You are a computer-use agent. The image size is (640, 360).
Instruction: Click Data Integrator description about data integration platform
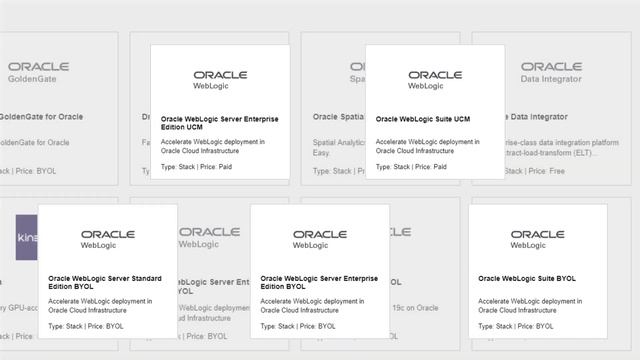tap(562, 147)
